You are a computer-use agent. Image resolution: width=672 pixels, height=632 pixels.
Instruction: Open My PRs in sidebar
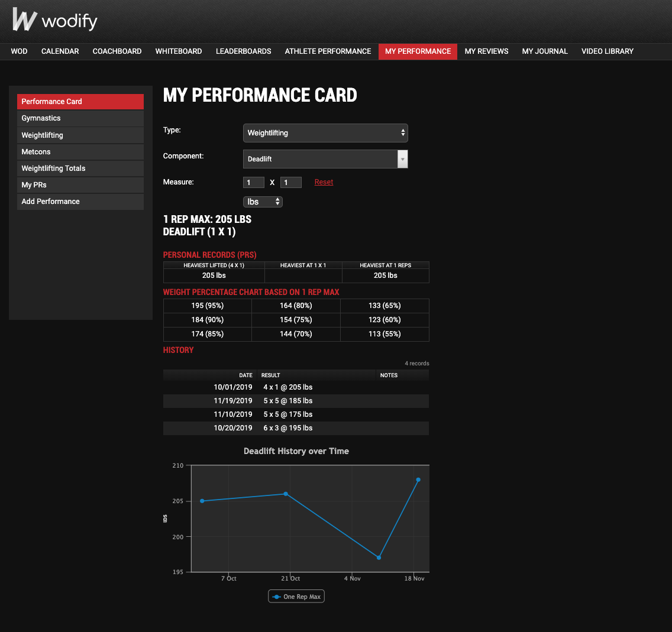pos(80,185)
